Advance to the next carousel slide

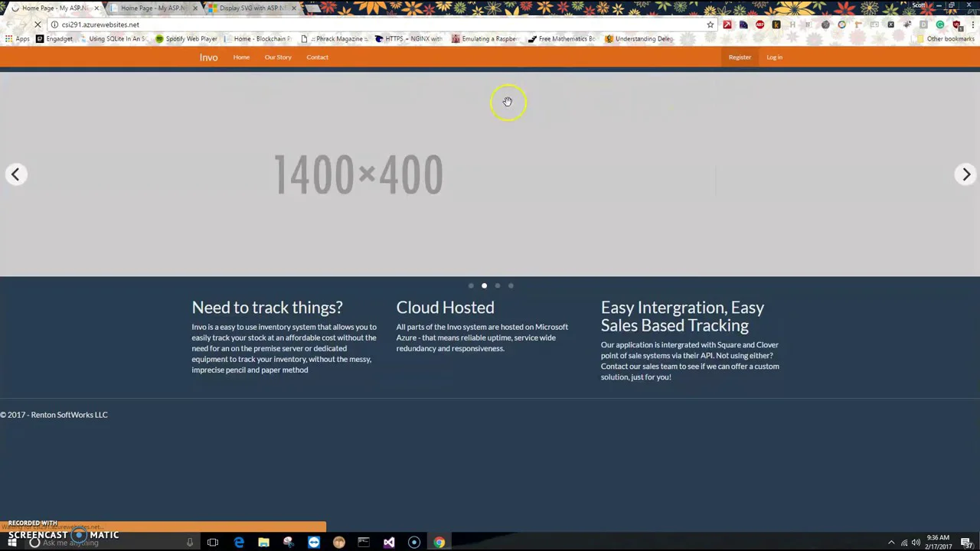point(966,174)
